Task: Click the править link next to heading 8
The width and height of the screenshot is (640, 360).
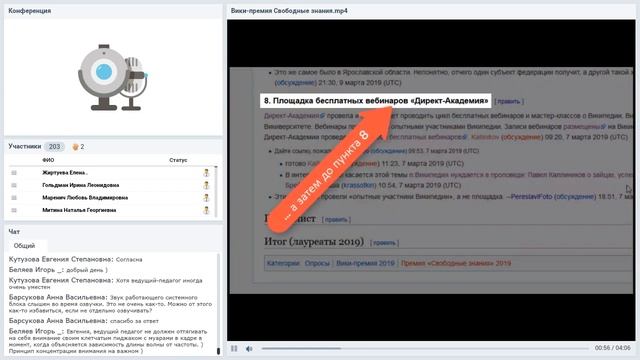Action: point(509,101)
